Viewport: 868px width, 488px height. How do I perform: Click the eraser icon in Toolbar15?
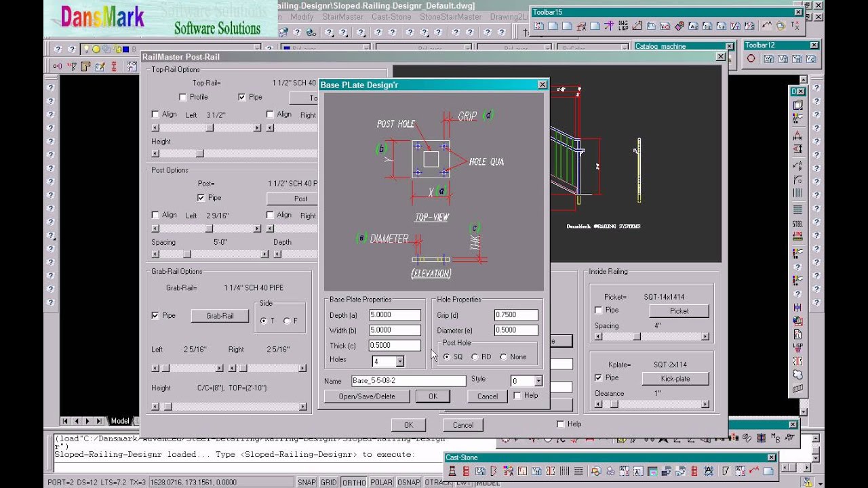point(679,26)
